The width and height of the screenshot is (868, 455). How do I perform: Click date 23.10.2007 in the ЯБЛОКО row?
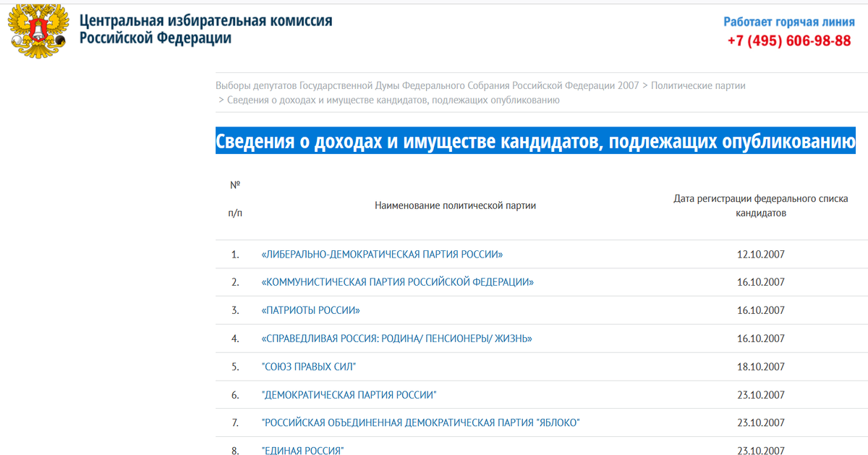pos(761,422)
